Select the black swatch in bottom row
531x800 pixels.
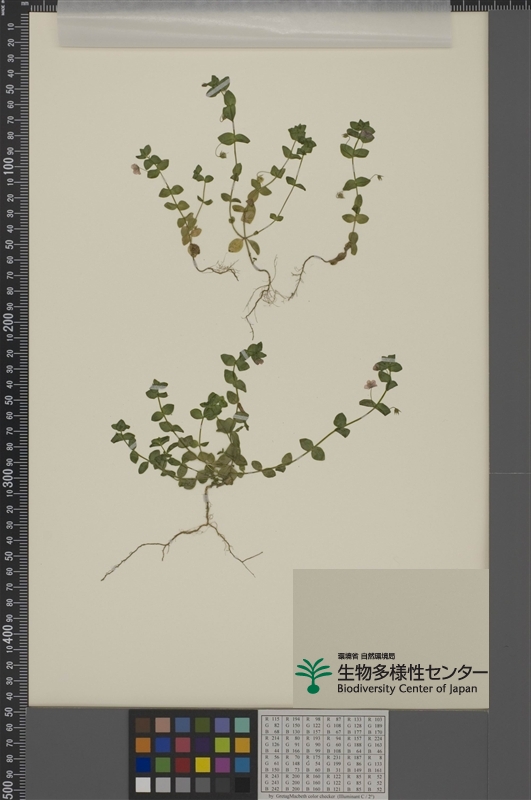point(242,784)
